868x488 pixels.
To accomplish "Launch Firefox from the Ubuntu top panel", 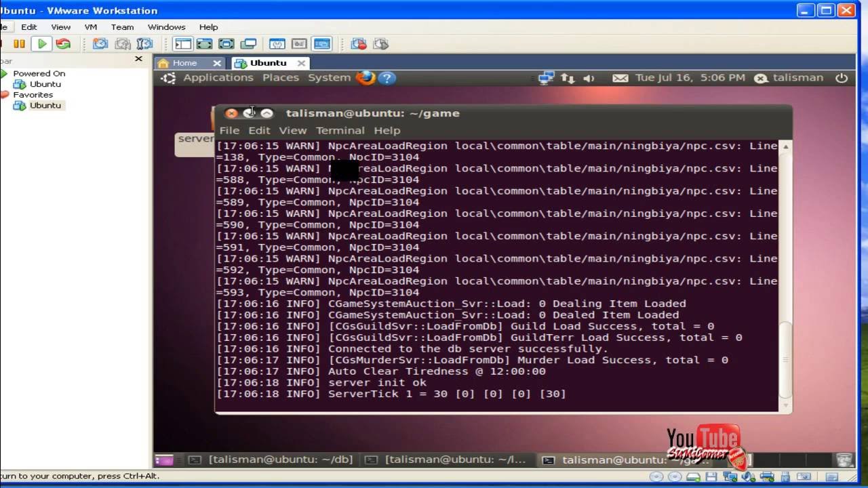I will pos(365,77).
